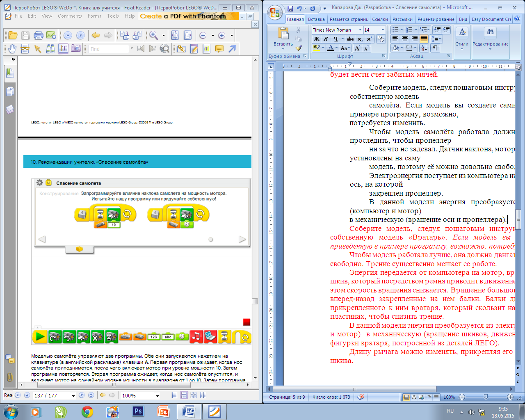The width and height of the screenshot is (525, 420).
Task: Click the Format Painter brush in Word
Action: [299, 48]
